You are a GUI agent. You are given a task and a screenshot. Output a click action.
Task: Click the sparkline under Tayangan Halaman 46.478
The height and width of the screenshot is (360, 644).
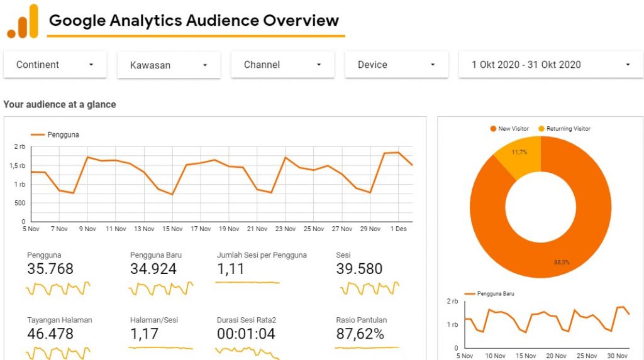pyautogui.click(x=58, y=353)
